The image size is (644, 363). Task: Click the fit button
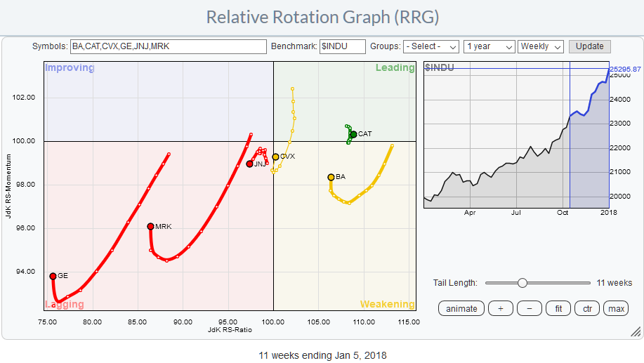pyautogui.click(x=558, y=309)
